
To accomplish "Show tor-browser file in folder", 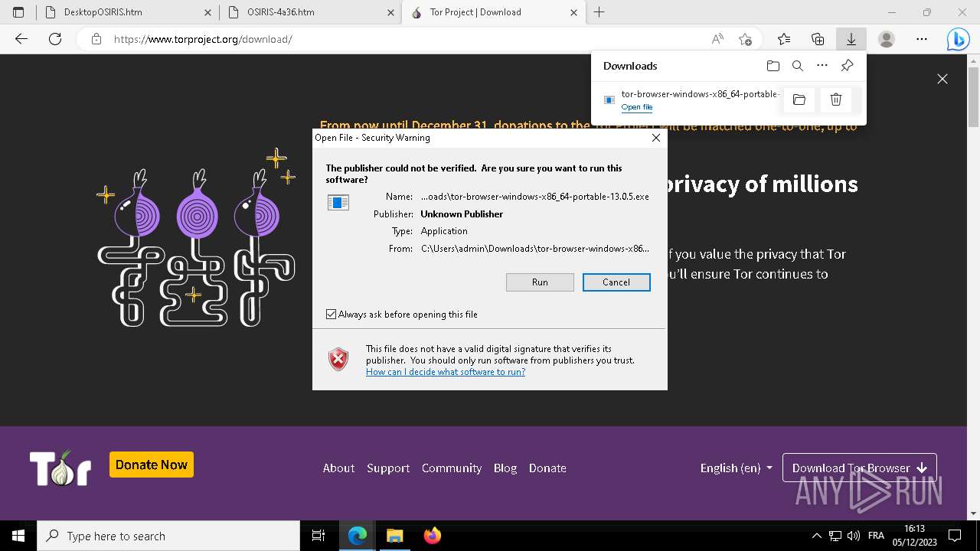I will coord(799,99).
